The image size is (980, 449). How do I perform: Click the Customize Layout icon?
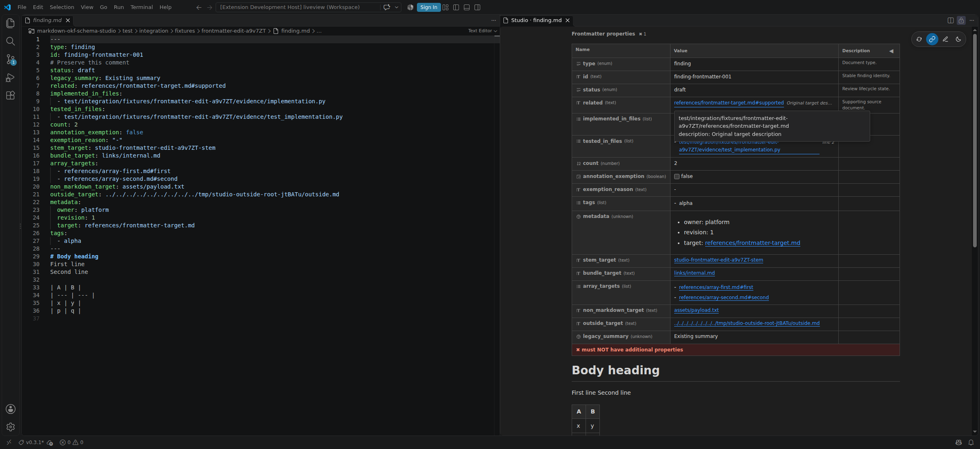445,7
